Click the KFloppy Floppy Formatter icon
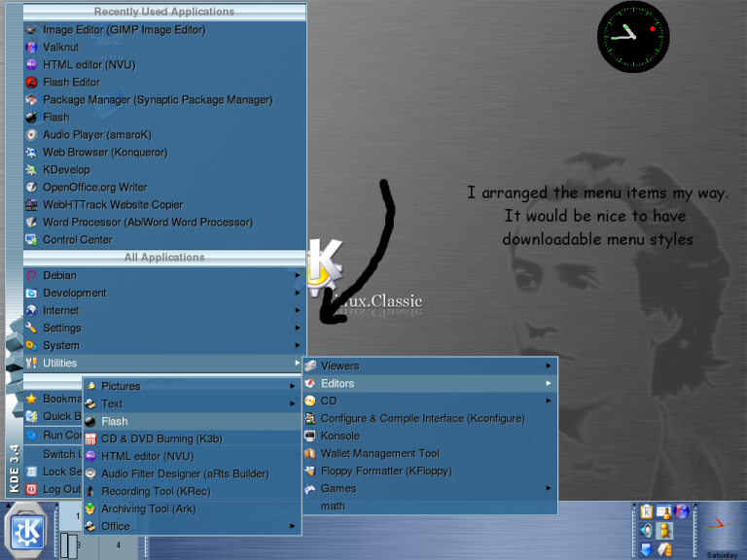747x560 pixels. click(x=309, y=471)
